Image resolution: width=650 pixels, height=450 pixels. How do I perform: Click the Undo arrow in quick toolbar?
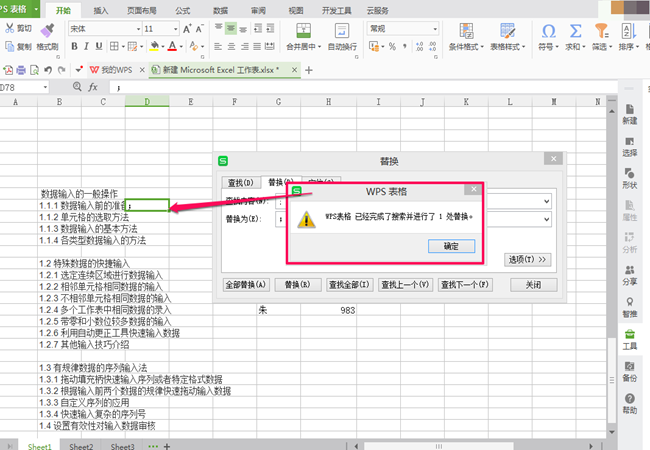pos(48,70)
